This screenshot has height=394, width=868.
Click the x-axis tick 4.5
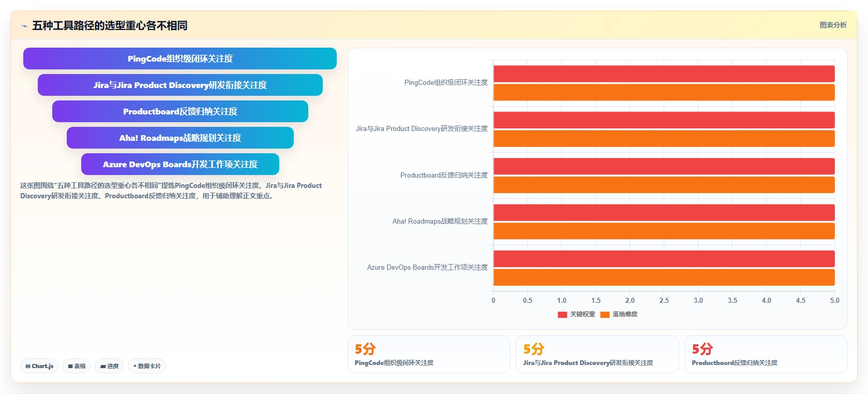pyautogui.click(x=801, y=300)
